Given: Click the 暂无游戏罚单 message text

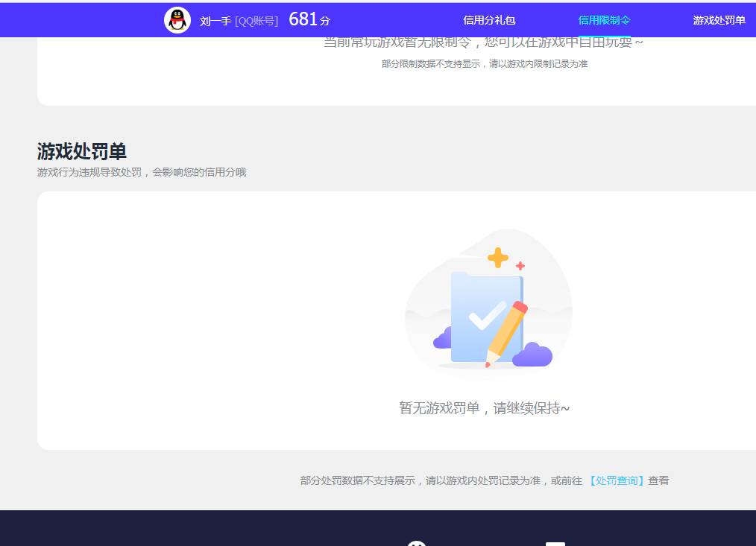Looking at the screenshot, I should (482, 408).
